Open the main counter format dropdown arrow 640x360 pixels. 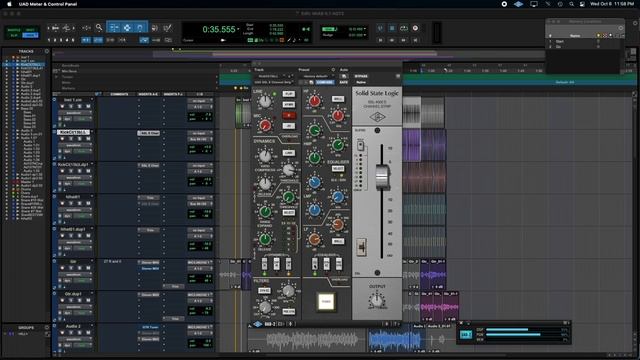coord(238,29)
